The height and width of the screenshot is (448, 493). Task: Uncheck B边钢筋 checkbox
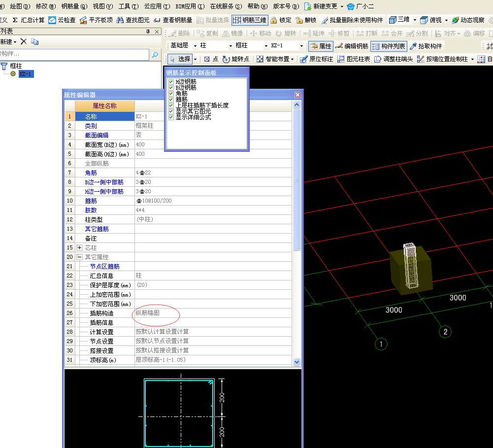[x=171, y=88]
